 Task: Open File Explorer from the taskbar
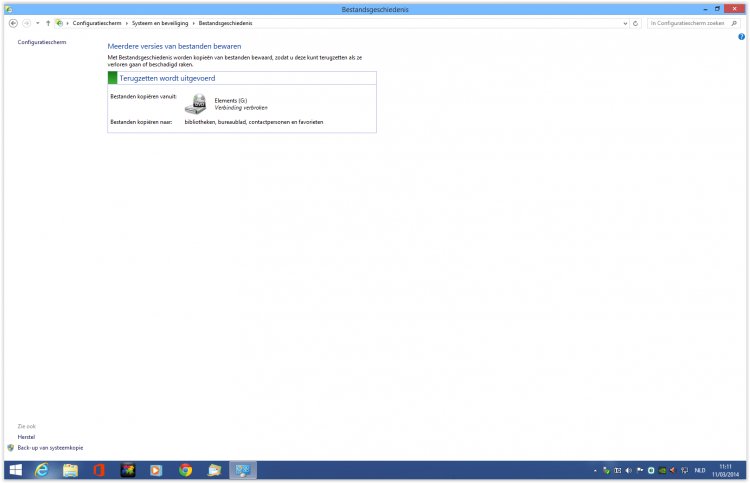pyautogui.click(x=70, y=470)
